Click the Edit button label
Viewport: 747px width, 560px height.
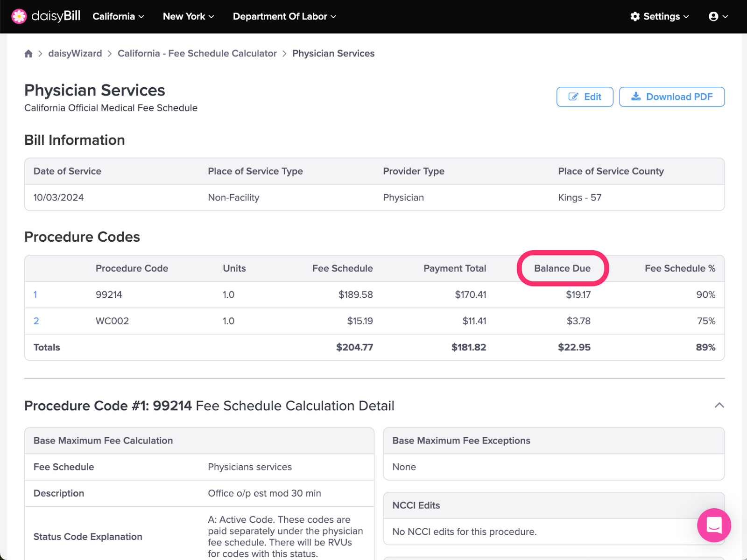(x=592, y=97)
